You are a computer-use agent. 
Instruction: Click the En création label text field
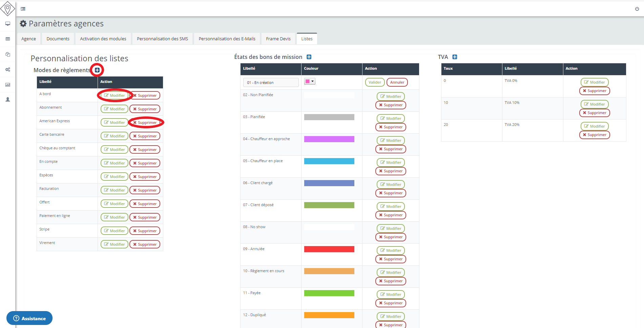[x=270, y=83]
